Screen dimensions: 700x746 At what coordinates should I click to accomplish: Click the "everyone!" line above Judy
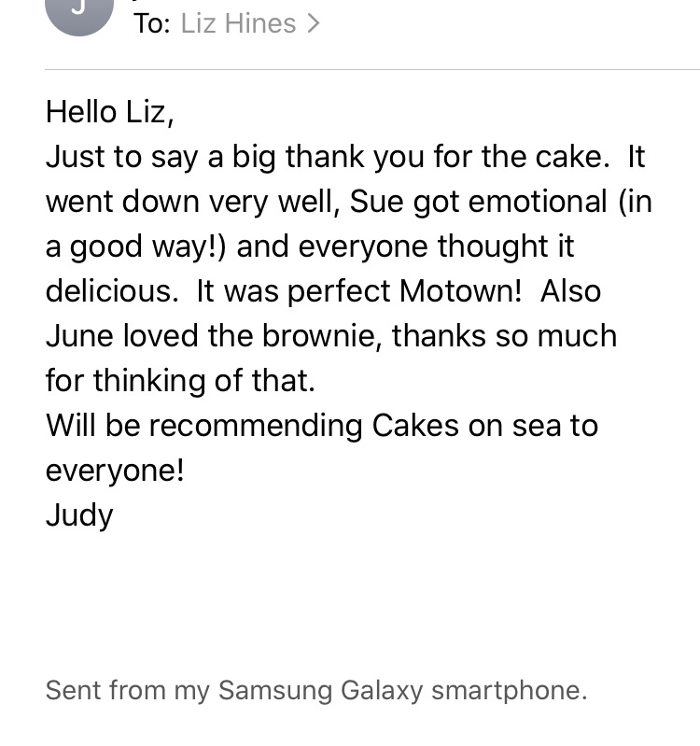115,471
